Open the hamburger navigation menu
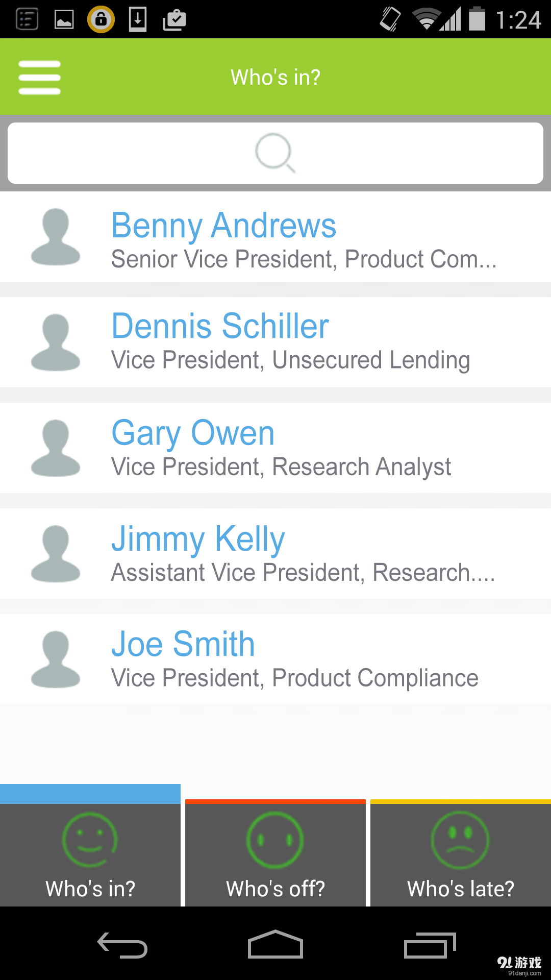The height and width of the screenshot is (980, 551). click(x=39, y=78)
